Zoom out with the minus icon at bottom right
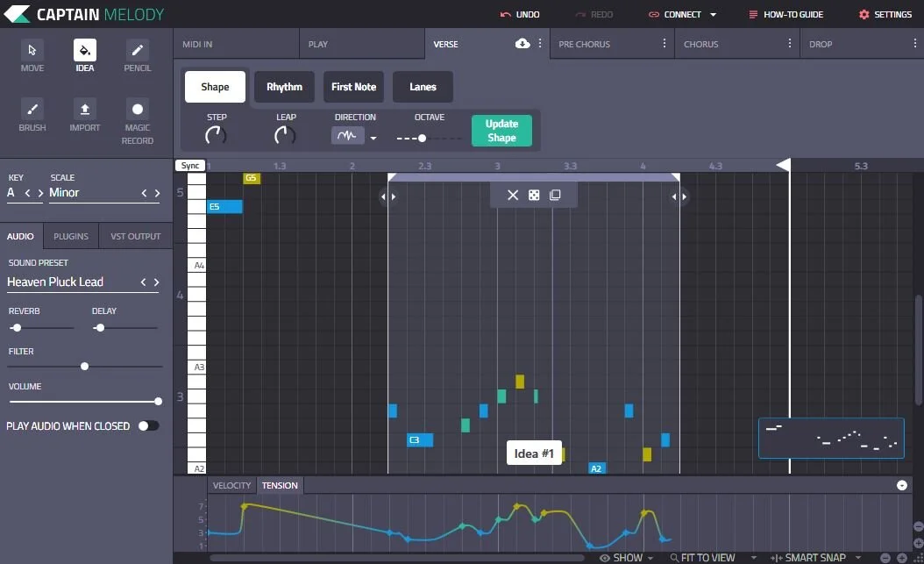The image size is (924, 564). pyautogui.click(x=885, y=558)
